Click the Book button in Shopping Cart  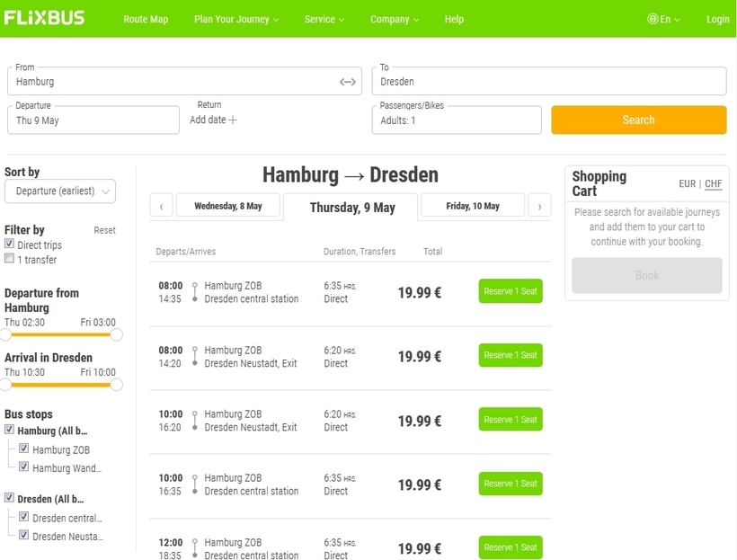(x=647, y=276)
